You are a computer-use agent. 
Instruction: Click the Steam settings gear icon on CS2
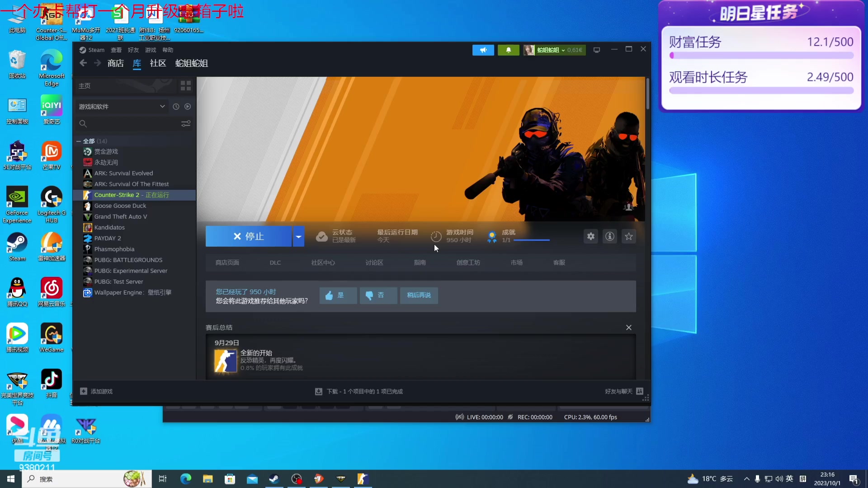click(x=591, y=237)
